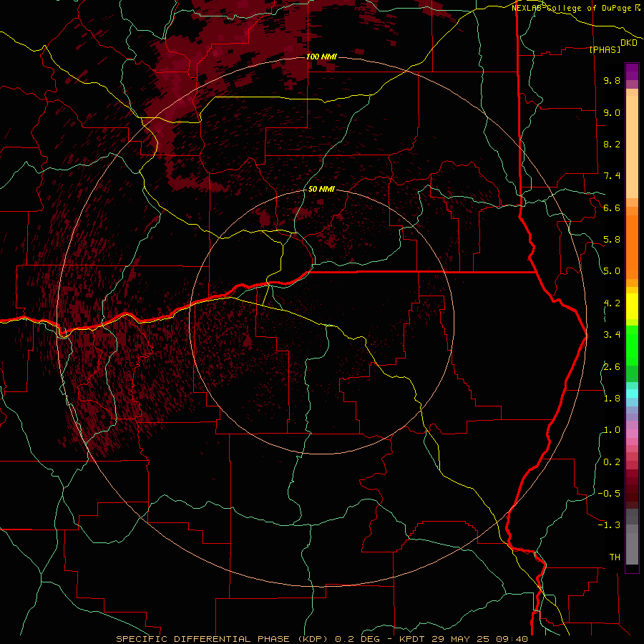Click the -1.3 value on the color scale
Screen dimensions: 644x644
(609, 525)
